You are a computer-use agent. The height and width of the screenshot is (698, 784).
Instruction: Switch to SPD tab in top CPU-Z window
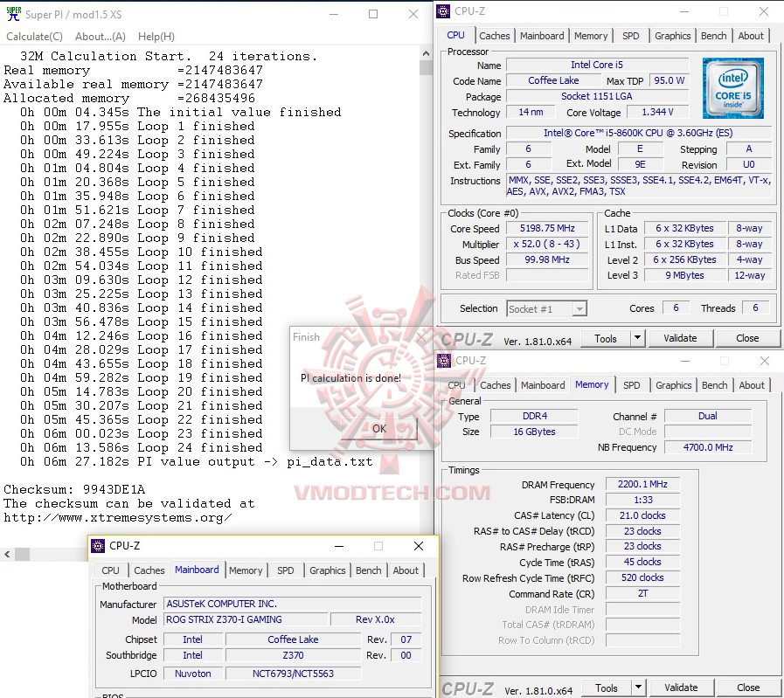click(630, 36)
